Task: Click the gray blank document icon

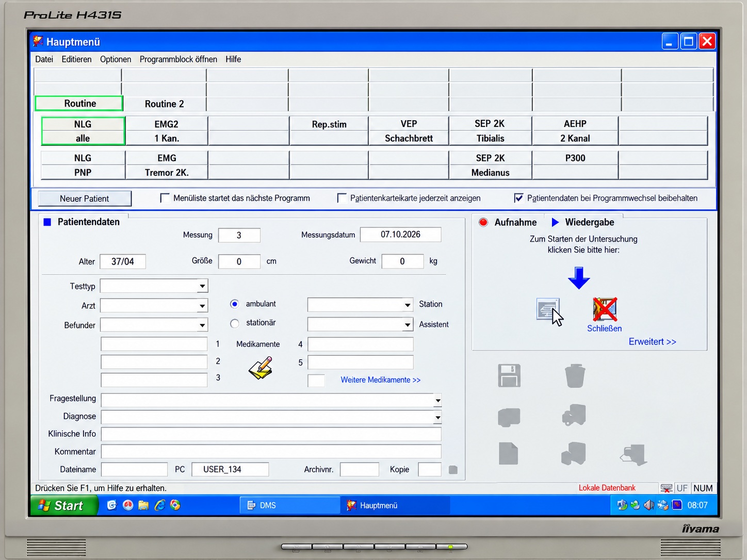Action: click(509, 454)
